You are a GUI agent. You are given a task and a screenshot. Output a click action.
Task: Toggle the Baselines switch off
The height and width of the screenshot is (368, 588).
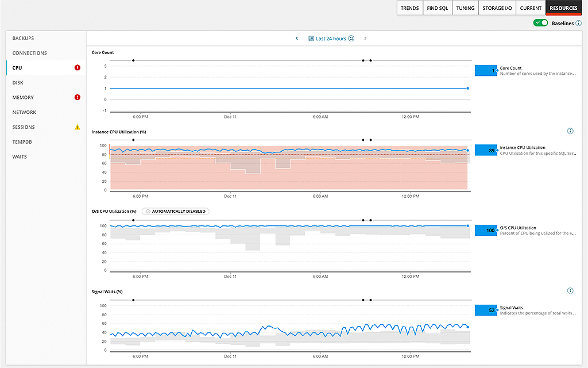click(540, 23)
